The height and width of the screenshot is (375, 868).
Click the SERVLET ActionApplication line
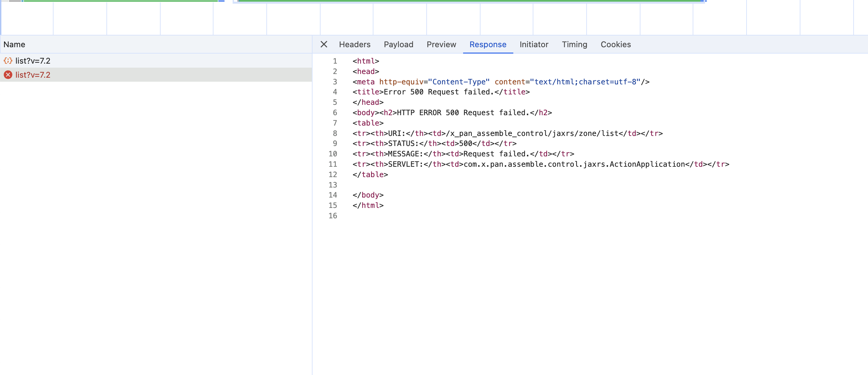point(540,164)
